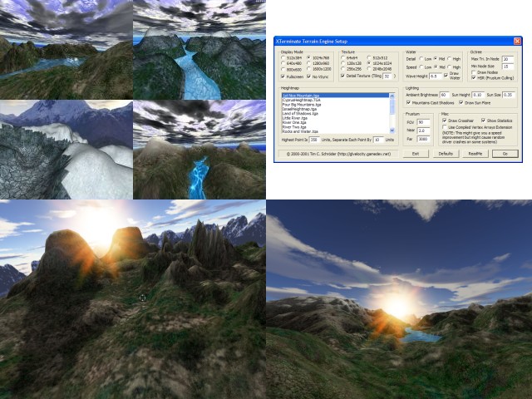The width and height of the screenshot is (532, 399).
Task: Click the heightmap list scroll-up arrow
Action: pyautogui.click(x=392, y=96)
